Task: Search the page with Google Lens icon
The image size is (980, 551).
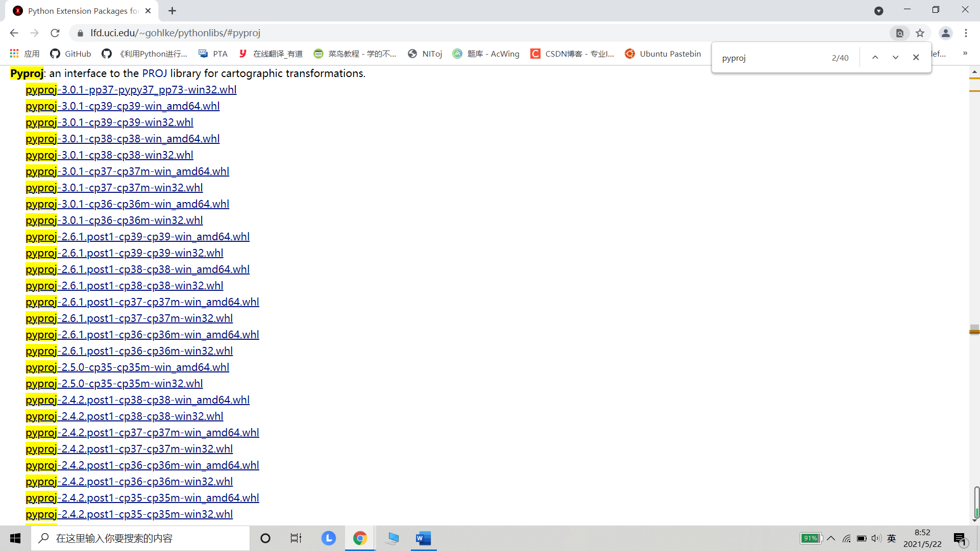Action: click(900, 33)
